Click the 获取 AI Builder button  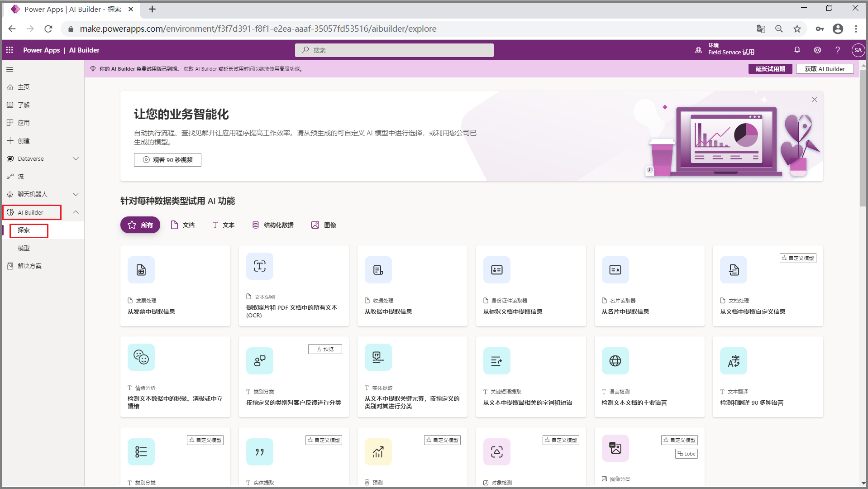point(825,69)
